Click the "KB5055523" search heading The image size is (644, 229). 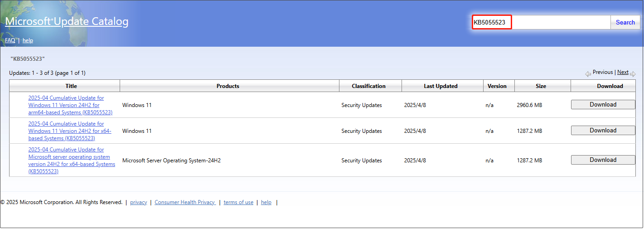pyautogui.click(x=27, y=58)
